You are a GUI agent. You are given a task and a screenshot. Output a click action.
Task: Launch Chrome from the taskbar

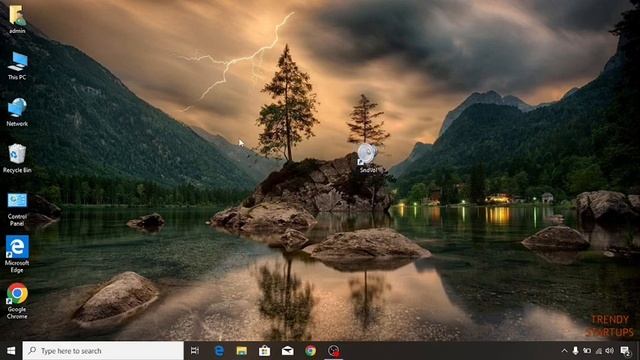pos(310,351)
